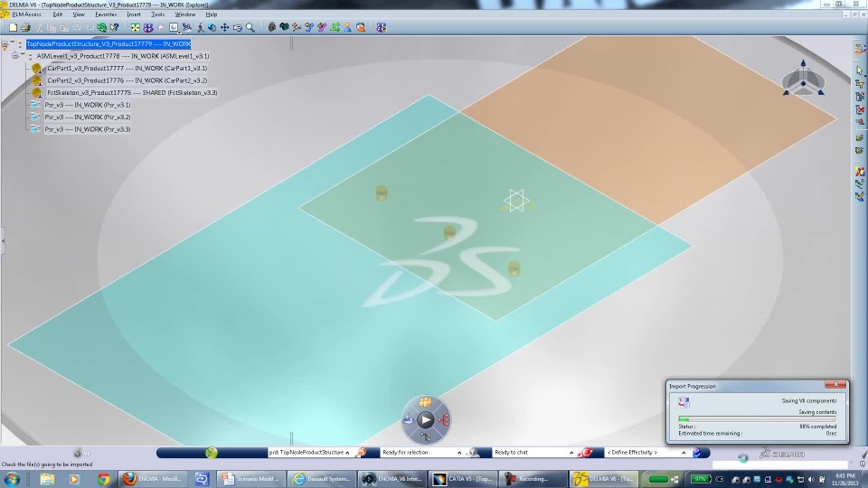
Task: Click the green transfer arrows icon
Action: point(335,26)
